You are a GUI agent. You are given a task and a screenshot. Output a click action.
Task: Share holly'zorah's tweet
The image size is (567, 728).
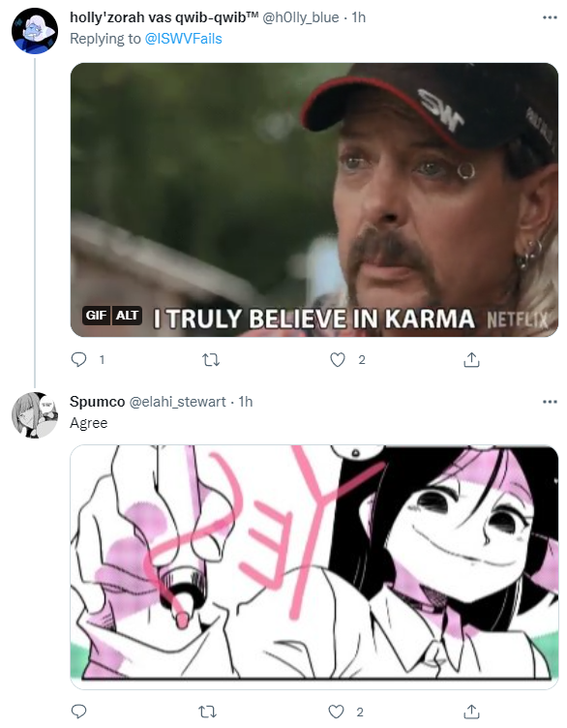(471, 359)
